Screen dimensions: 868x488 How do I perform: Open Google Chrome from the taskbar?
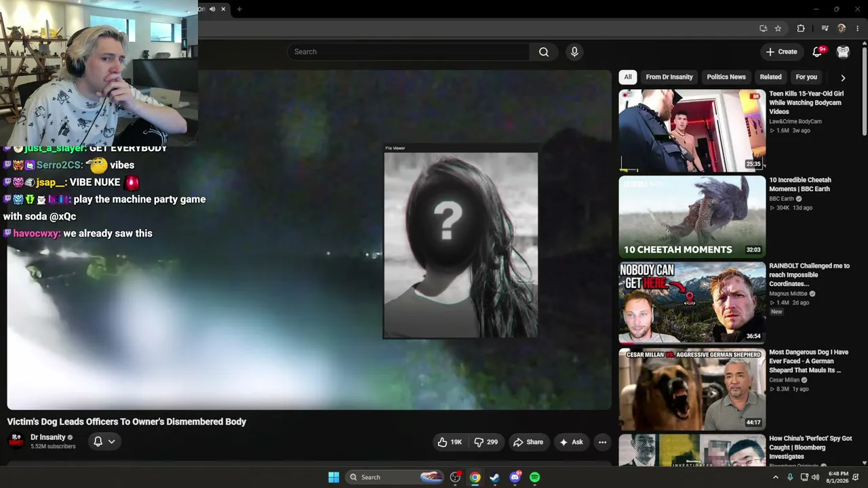(x=475, y=477)
